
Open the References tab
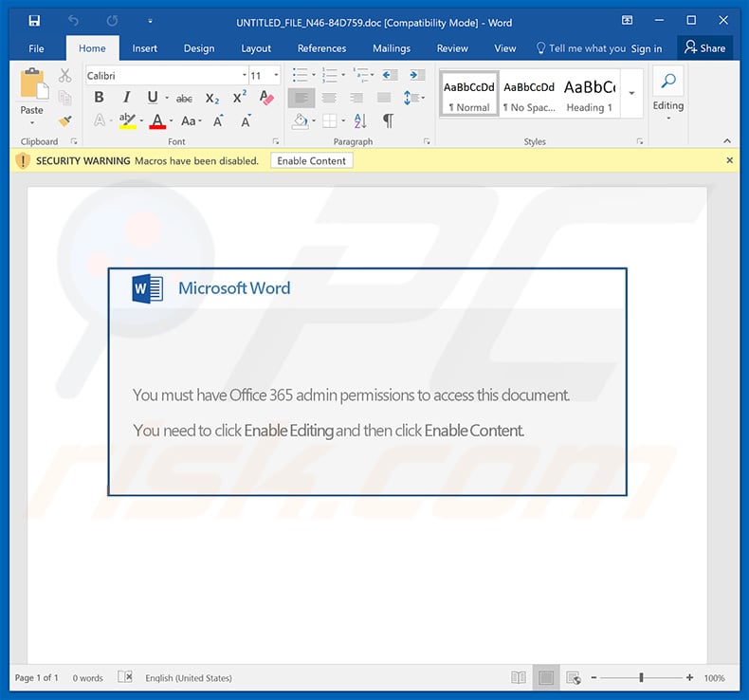click(321, 48)
